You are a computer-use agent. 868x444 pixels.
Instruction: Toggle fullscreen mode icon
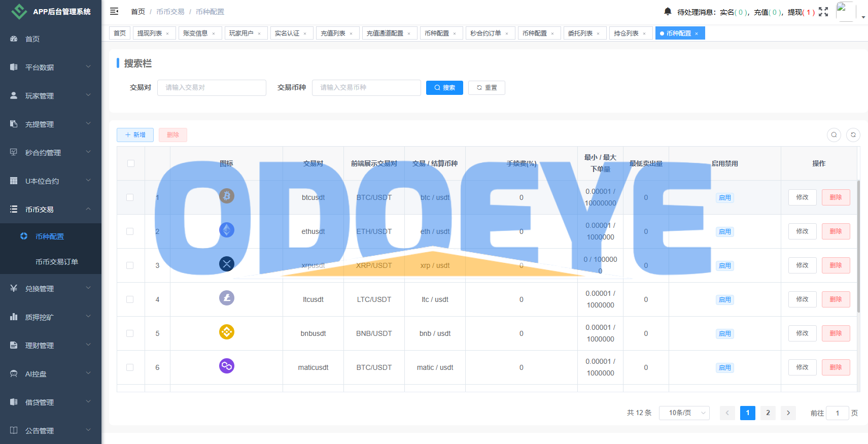[x=823, y=12]
